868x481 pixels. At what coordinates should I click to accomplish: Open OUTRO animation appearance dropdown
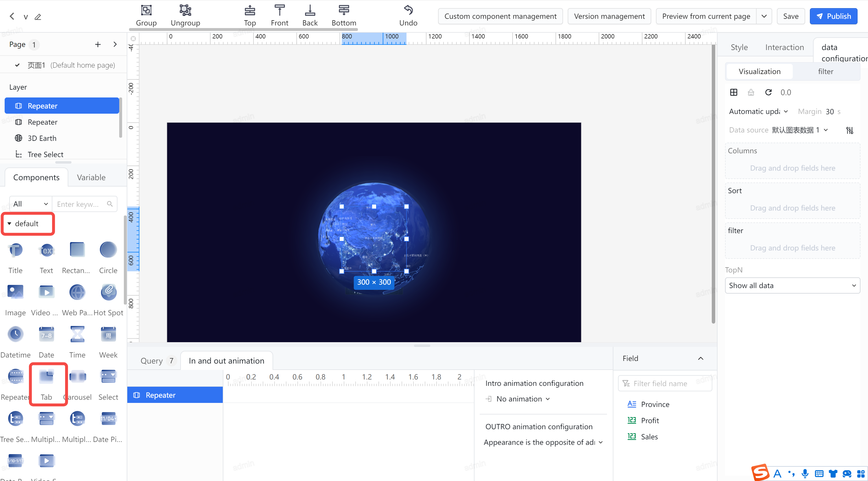pos(543,442)
